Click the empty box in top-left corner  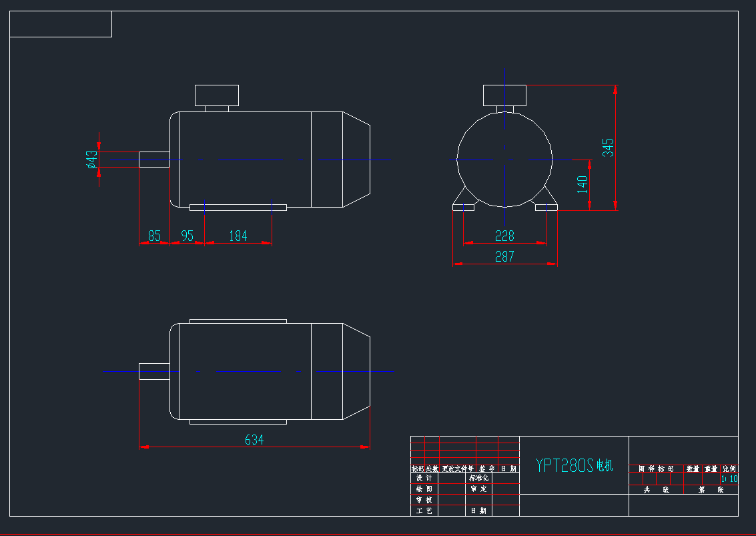[x=61, y=24]
